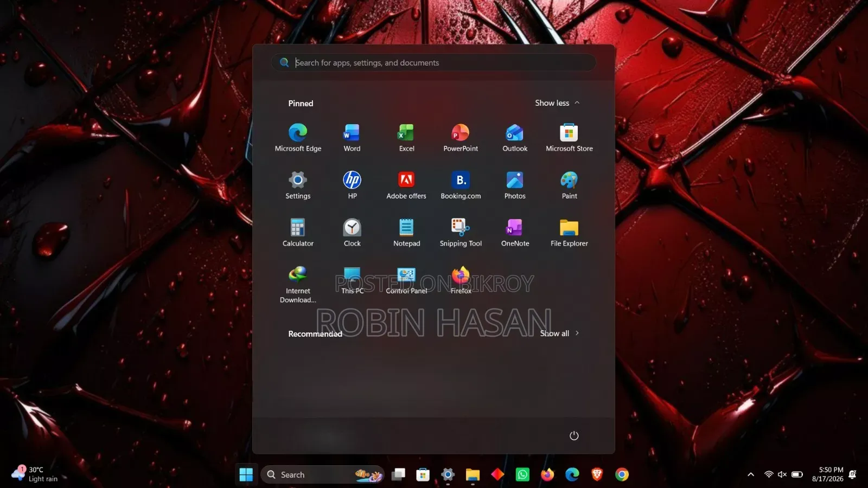Expand the hidden system tray icons
868x488 pixels.
[751, 475]
